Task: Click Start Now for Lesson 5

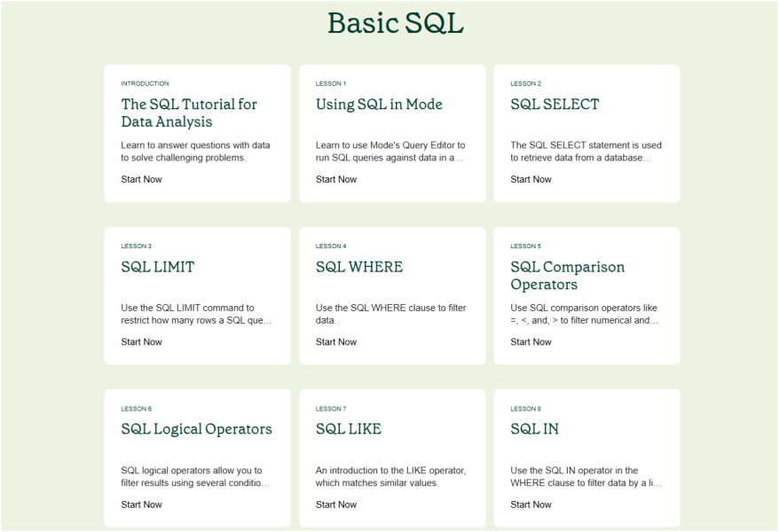Action: [x=531, y=342]
